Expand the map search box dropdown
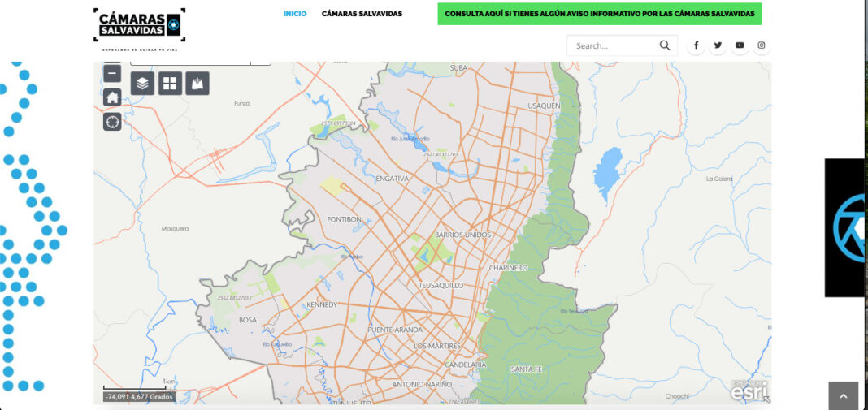Viewport: 868px width, 410px height. 261,63
